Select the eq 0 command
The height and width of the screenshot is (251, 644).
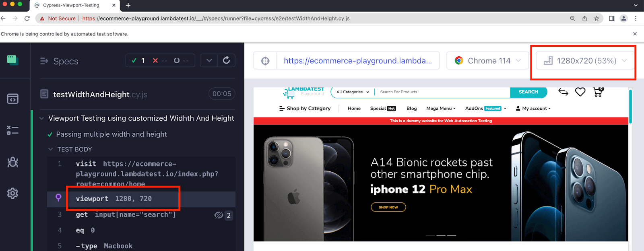point(141,230)
